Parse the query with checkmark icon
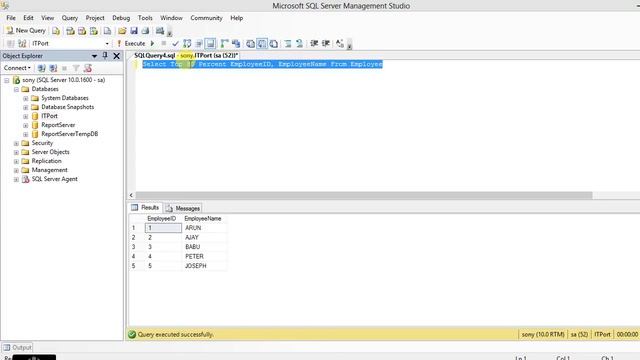Image resolution: width=640 pixels, height=360 pixels. coord(176,43)
